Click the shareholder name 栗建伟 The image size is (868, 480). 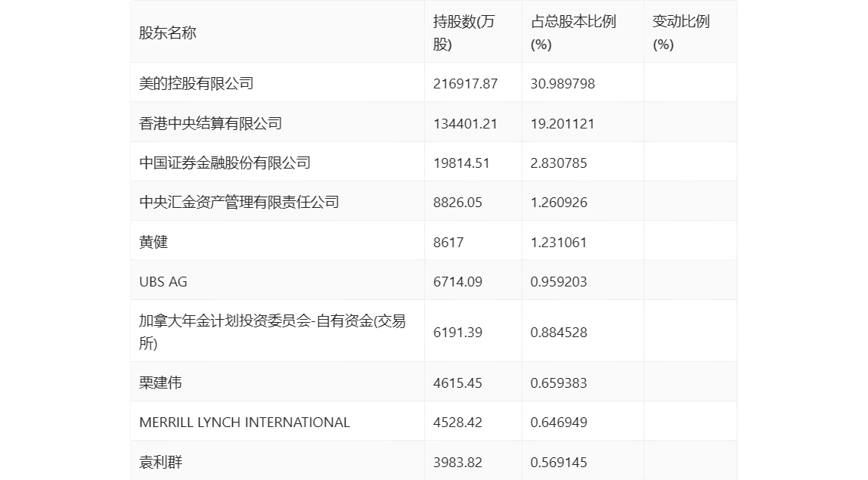click(160, 383)
